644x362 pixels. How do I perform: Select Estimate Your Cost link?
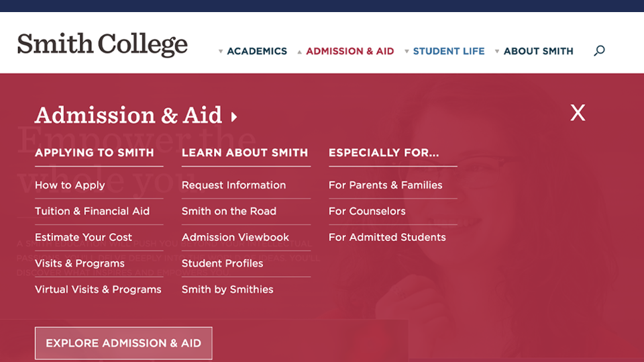pos(83,237)
